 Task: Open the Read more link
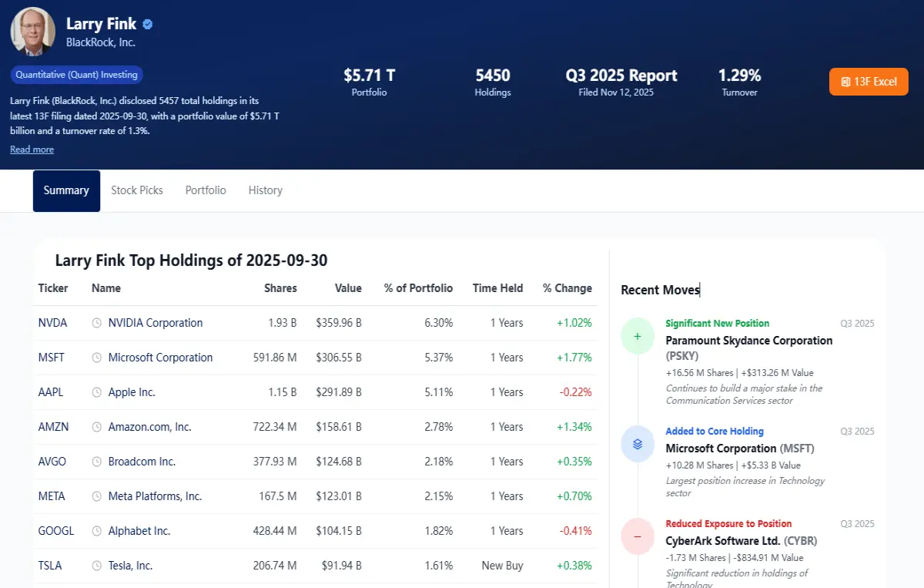[32, 150]
